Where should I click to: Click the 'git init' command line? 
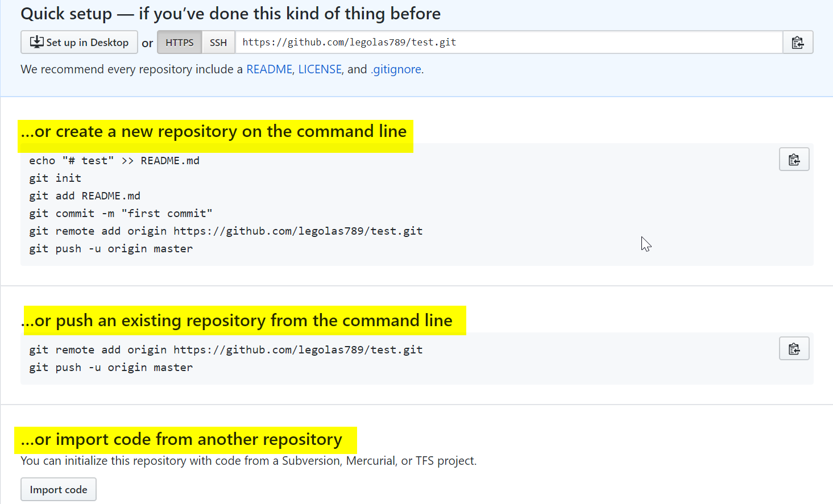coord(55,178)
